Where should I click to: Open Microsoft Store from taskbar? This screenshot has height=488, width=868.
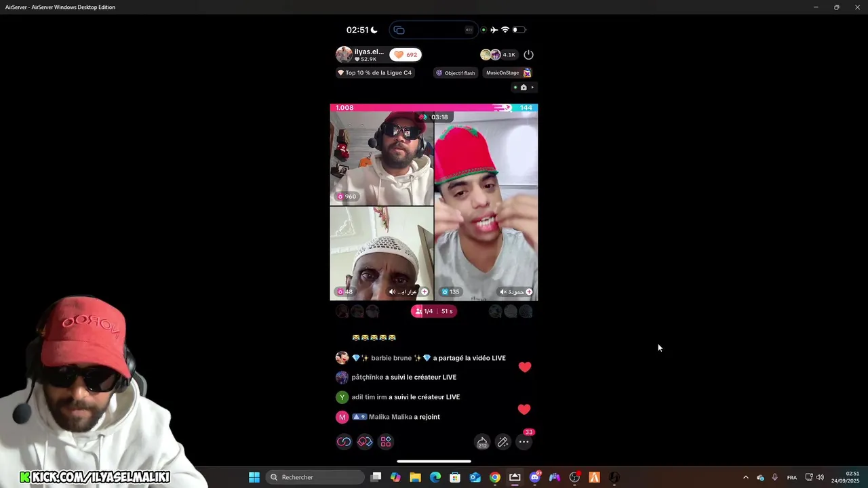tap(455, 477)
